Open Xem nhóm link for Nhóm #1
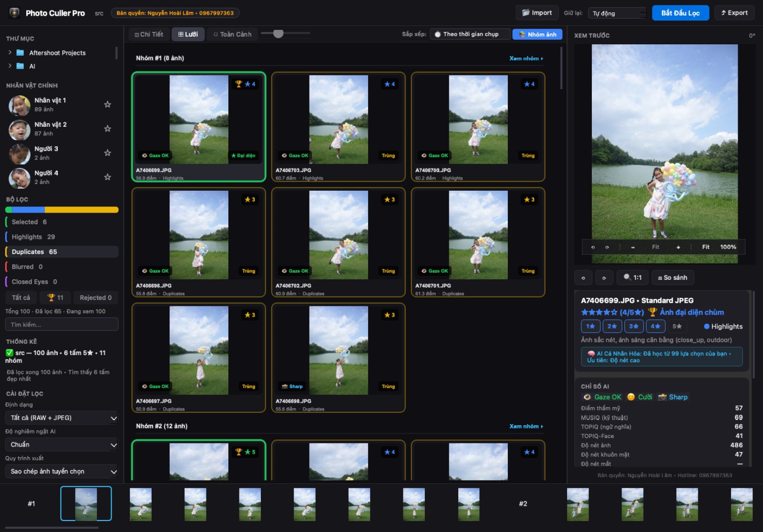Viewport: 763px width, 532px height. (526, 58)
